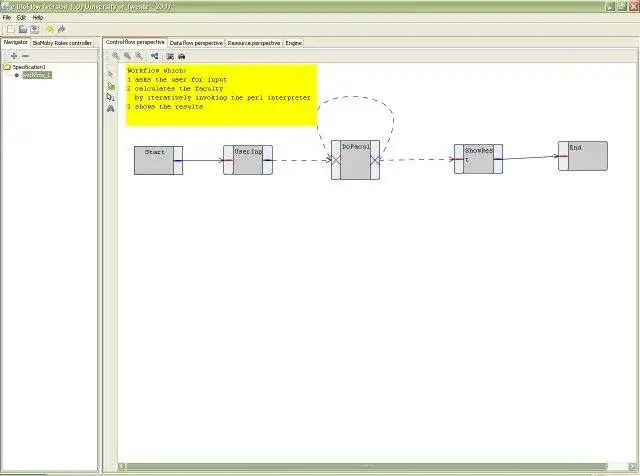Image resolution: width=640 pixels, height=476 pixels.
Task: Click the Open folder toolbar icon
Action: point(23,29)
